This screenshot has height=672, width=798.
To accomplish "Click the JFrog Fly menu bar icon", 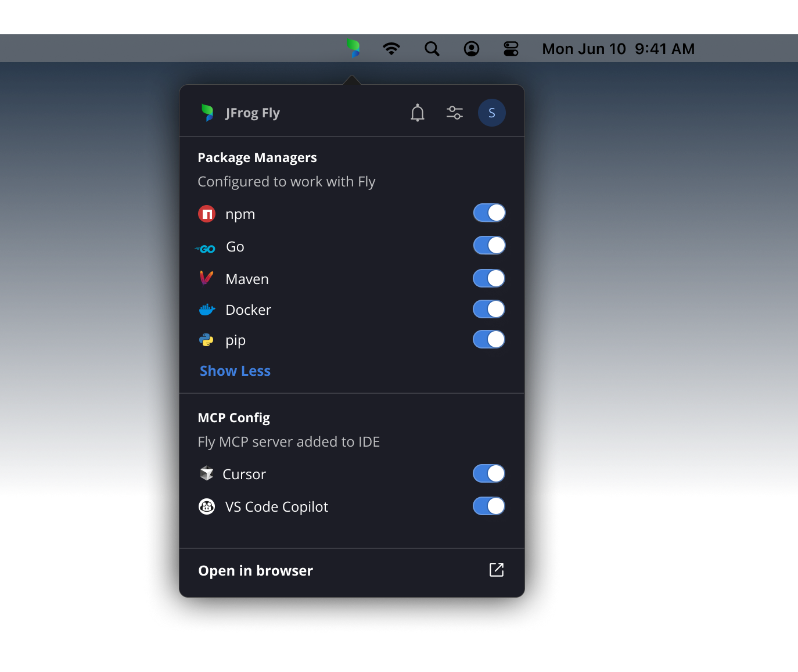I will pyautogui.click(x=353, y=48).
